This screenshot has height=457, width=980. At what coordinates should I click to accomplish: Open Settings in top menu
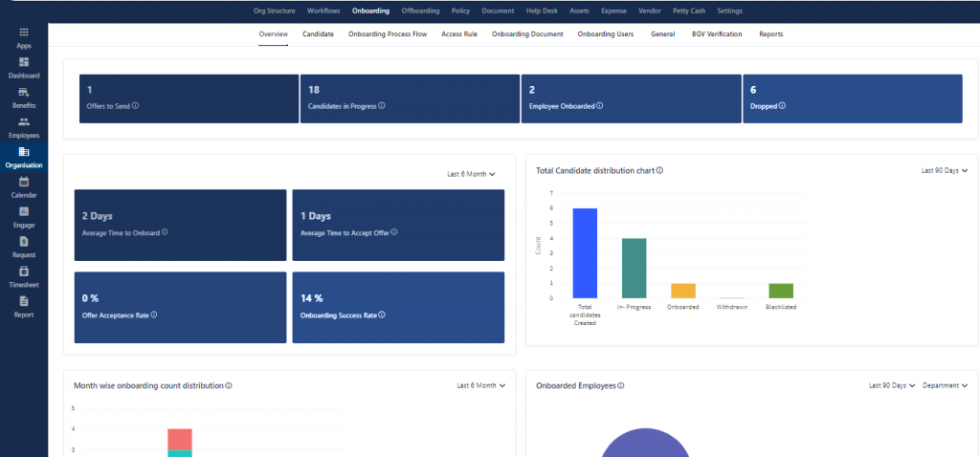730,11
